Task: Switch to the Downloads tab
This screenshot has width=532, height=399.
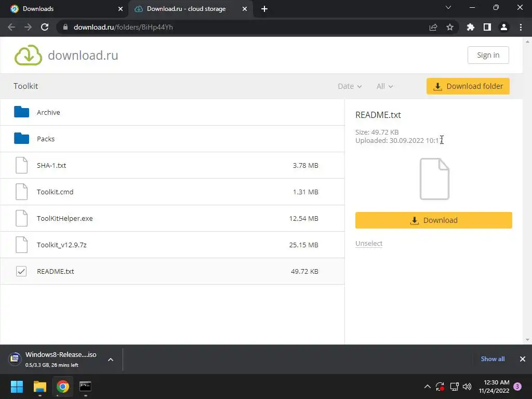Action: pyautogui.click(x=64, y=9)
